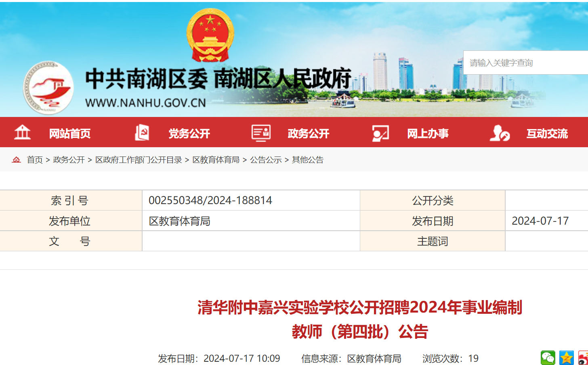The image size is (588, 365).
Task: Share via the yellow star Qzone icon
Action: (567, 358)
